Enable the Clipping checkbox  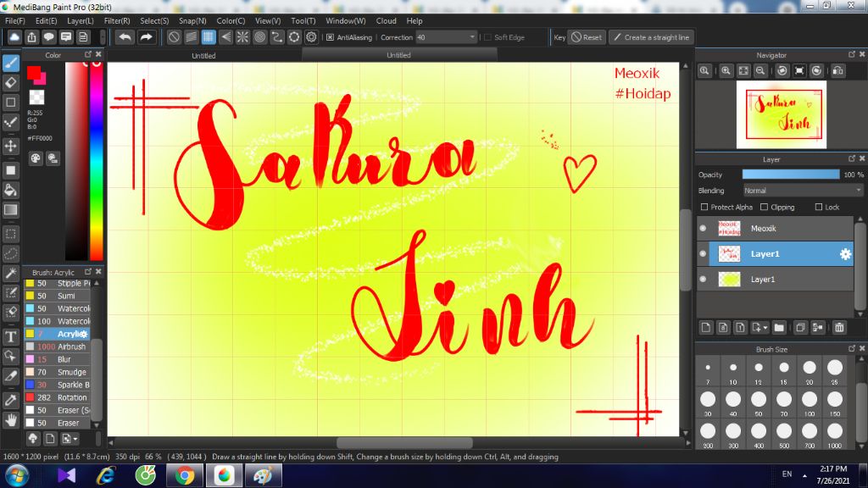(765, 207)
